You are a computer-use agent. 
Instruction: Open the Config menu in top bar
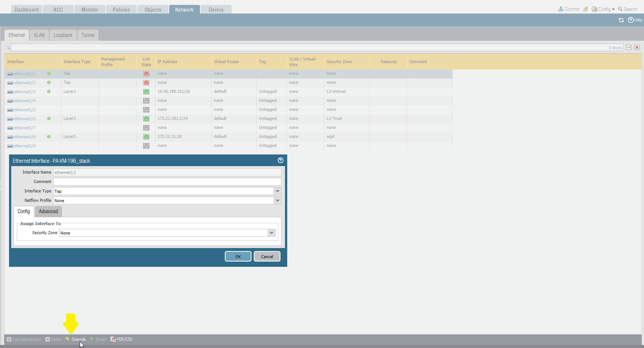pyautogui.click(x=603, y=9)
